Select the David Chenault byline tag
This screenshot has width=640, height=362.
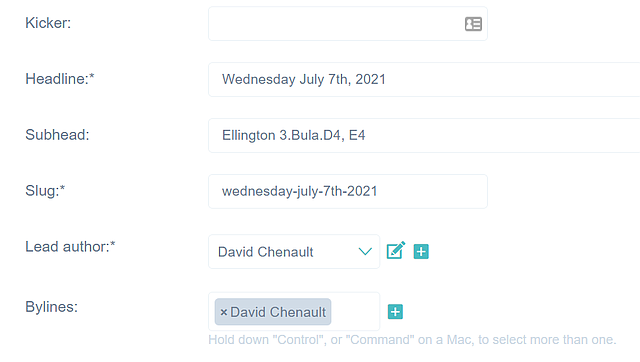[x=273, y=312]
